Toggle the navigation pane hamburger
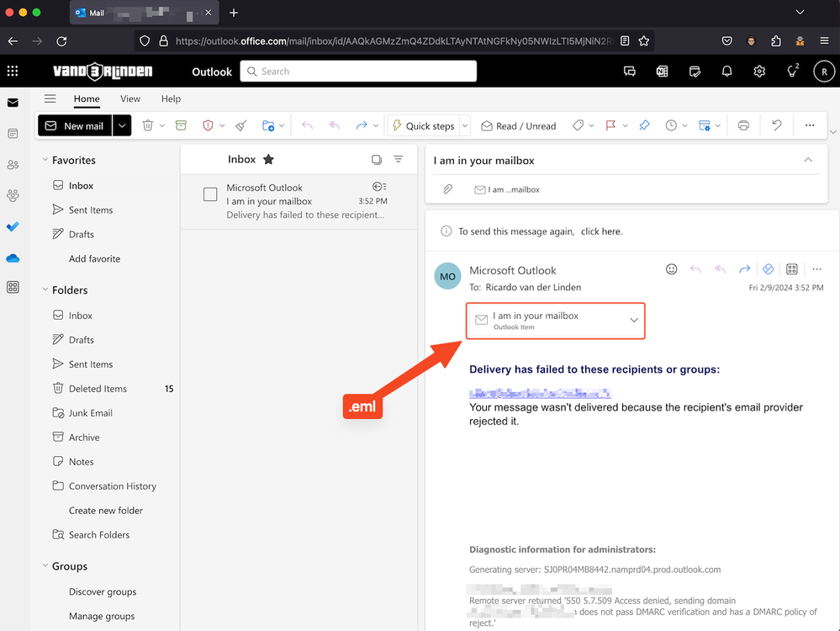Image resolution: width=840 pixels, height=631 pixels. tap(50, 98)
